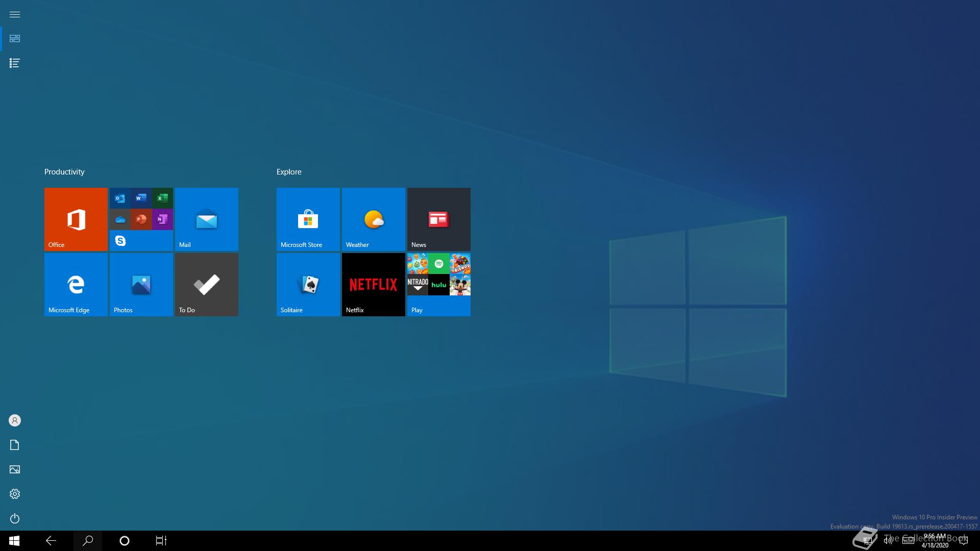Show the touch keyboard
980x551 pixels.
908,541
